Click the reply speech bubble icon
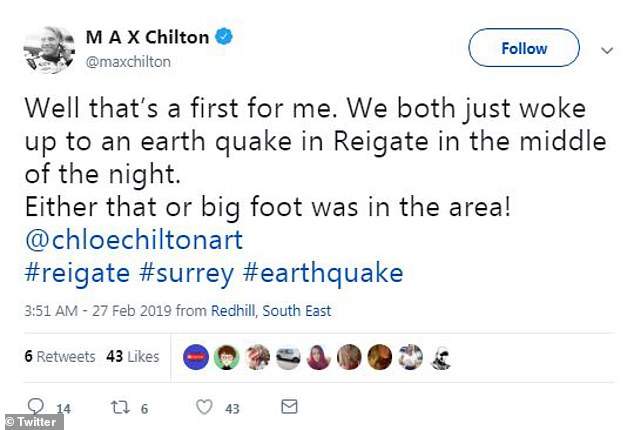The width and height of the screenshot is (634, 430). click(x=37, y=406)
